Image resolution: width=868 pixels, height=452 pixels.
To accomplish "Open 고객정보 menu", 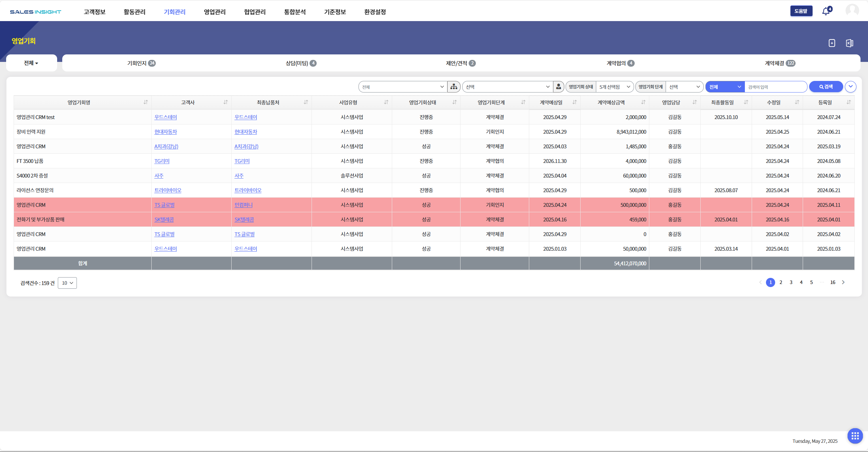I will [x=95, y=12].
